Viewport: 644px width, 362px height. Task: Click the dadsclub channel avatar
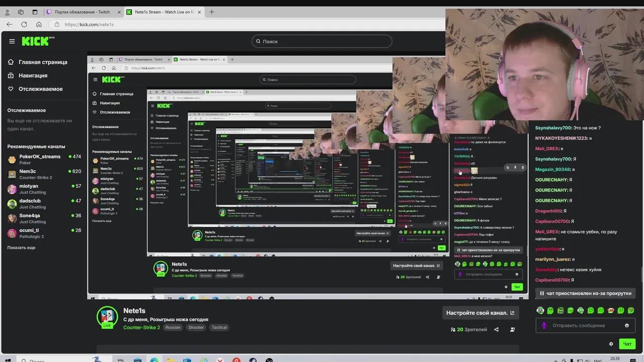(x=12, y=204)
